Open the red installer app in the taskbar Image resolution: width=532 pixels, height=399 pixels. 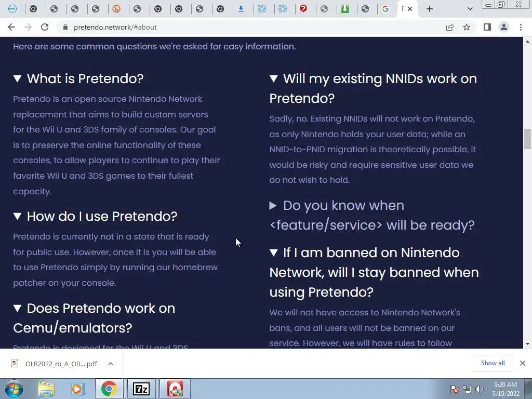click(x=175, y=389)
